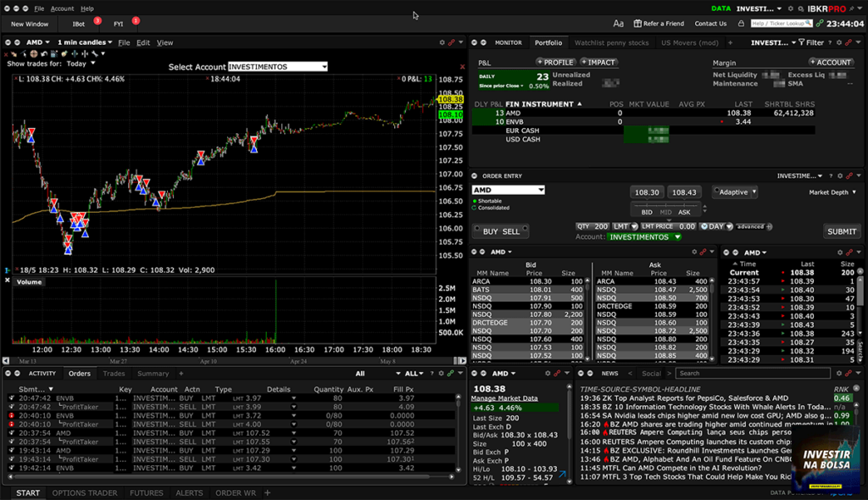Click the lock icon in top toolbar
868x500 pixels.
741,24
